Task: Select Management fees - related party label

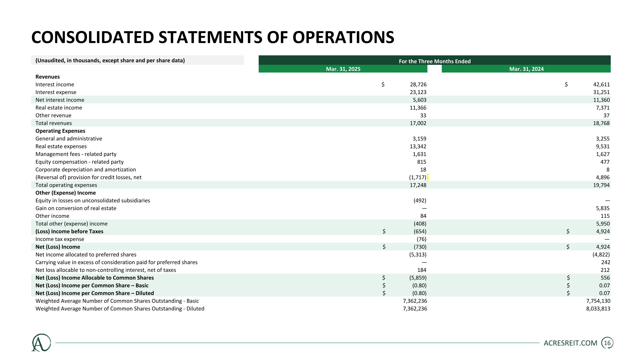Action: pyautogui.click(x=76, y=154)
